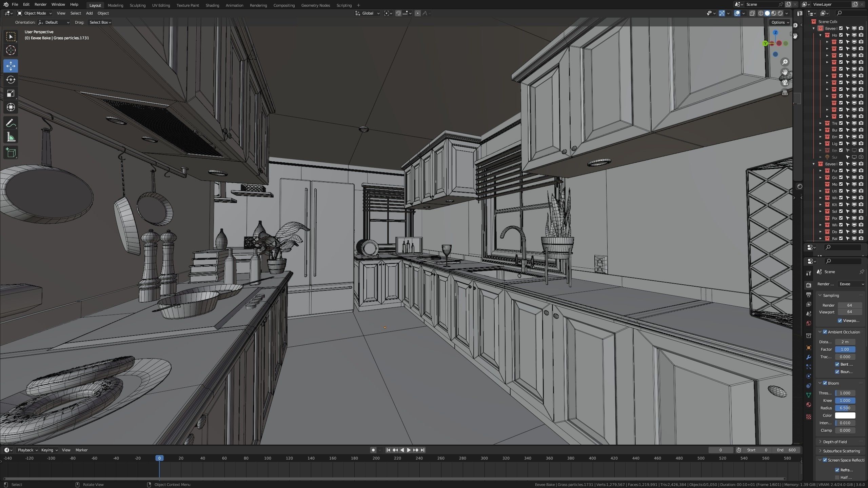Toggle camera view icon in viewport

click(785, 82)
